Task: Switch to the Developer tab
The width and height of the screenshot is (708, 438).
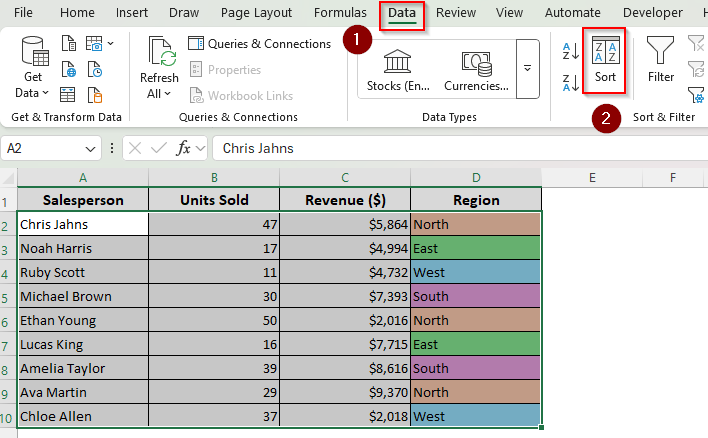Action: (652, 13)
